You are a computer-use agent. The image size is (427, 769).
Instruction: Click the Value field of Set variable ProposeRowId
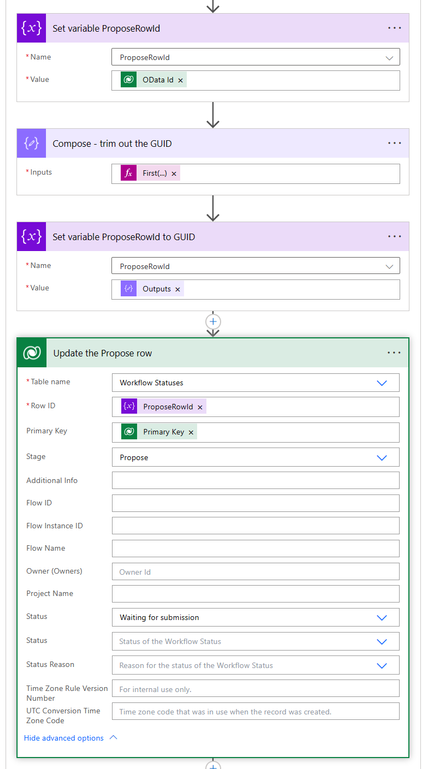[x=255, y=80]
